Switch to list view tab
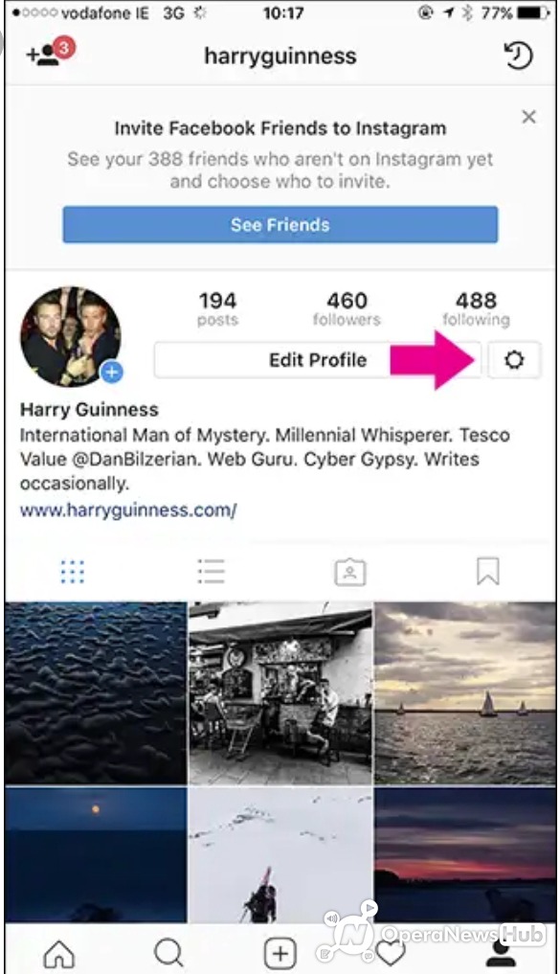The width and height of the screenshot is (560, 974). [x=212, y=572]
